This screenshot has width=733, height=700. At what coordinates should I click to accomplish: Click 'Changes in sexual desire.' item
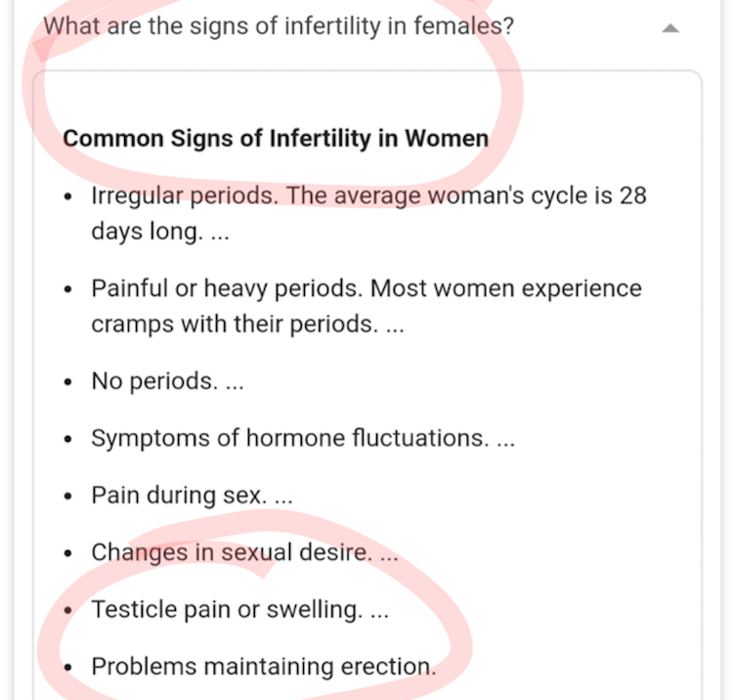(x=232, y=552)
